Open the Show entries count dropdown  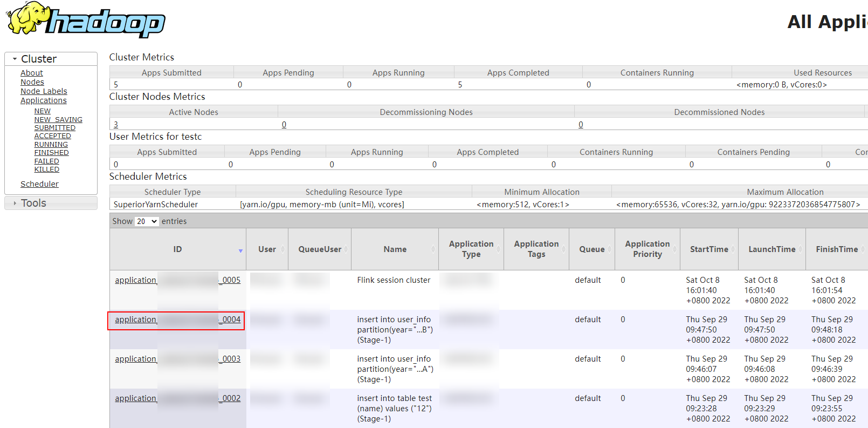[x=146, y=221]
